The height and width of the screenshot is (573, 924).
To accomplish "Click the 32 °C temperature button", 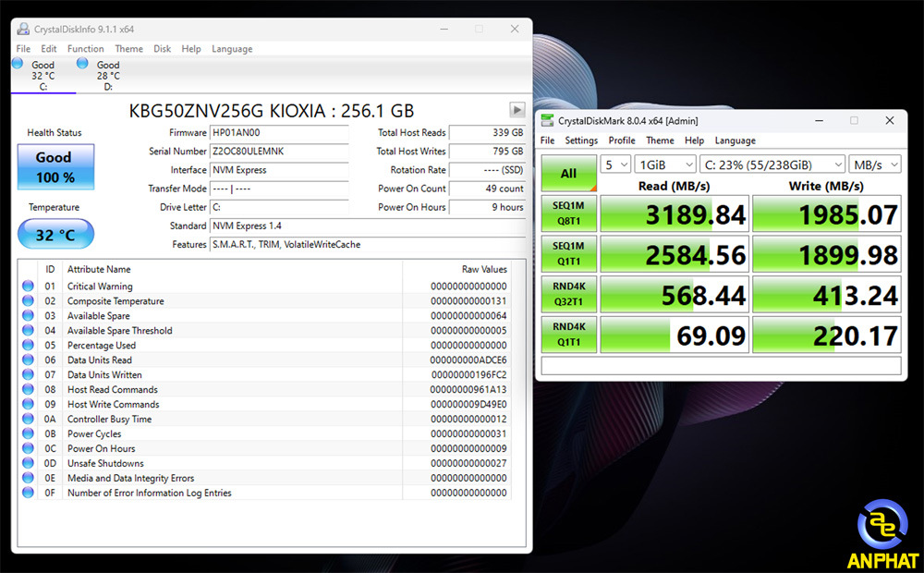I will pos(55,234).
